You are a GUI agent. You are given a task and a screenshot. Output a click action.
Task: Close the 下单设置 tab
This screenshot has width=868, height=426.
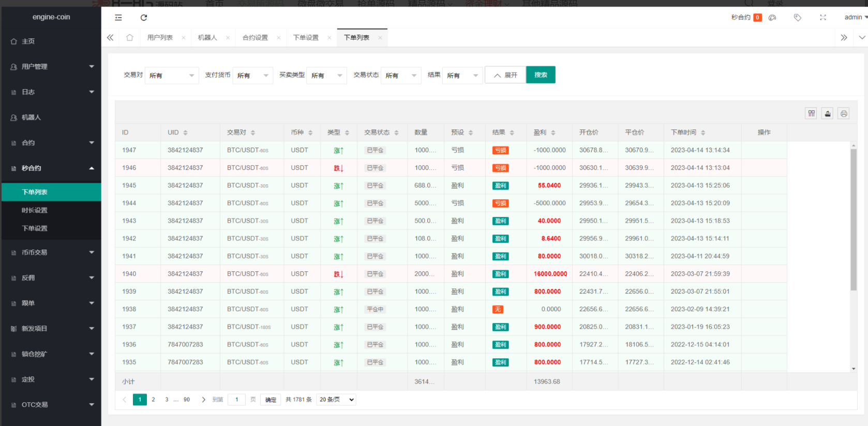tap(329, 38)
